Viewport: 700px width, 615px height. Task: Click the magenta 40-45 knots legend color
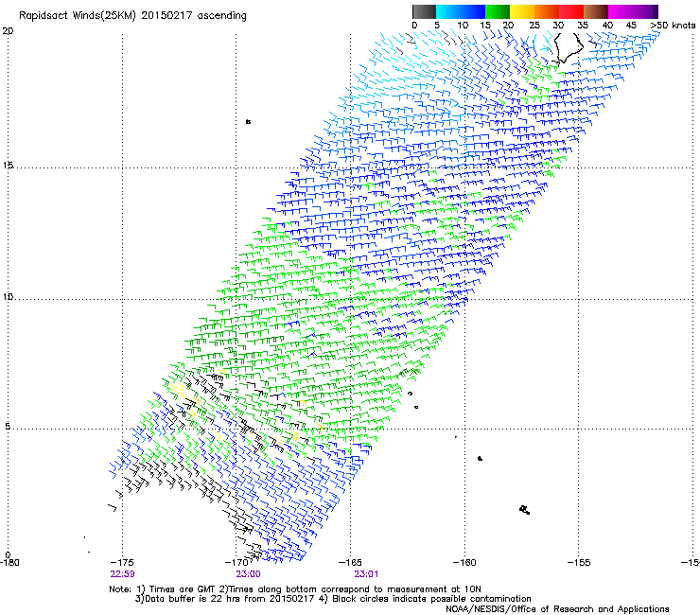coord(621,11)
